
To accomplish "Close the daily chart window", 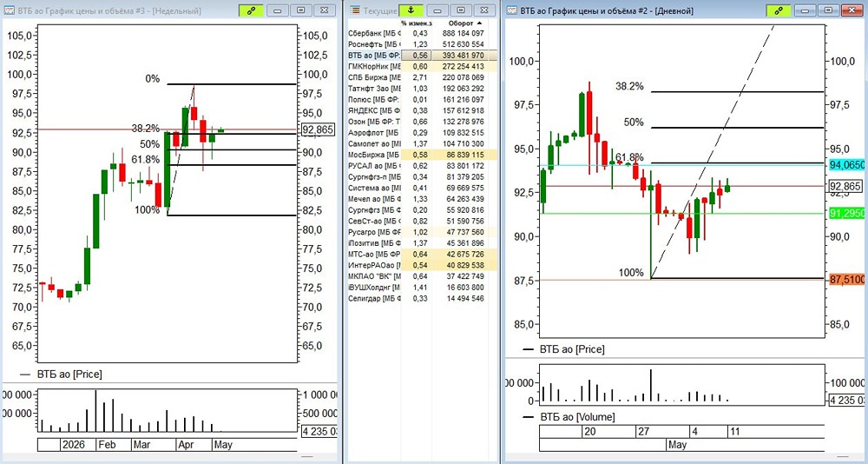I will coord(853,10).
